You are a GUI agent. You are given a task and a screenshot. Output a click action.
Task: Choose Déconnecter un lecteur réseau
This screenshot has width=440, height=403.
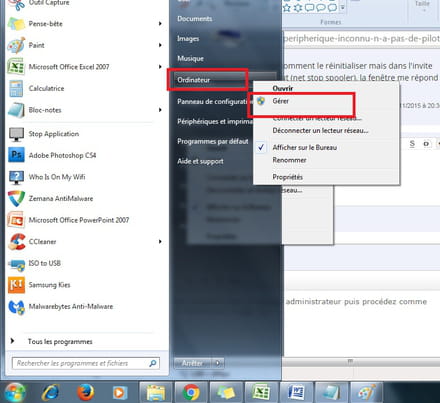[320, 131]
